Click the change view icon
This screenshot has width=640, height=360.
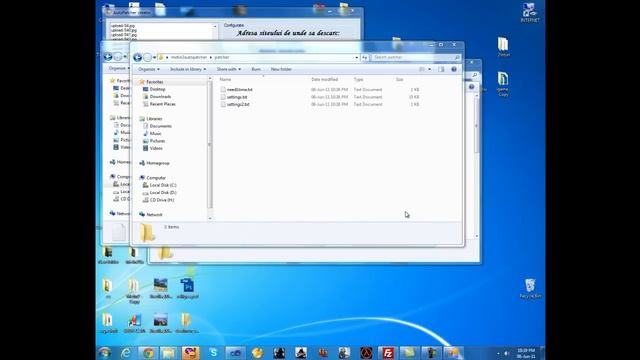[x=422, y=69]
